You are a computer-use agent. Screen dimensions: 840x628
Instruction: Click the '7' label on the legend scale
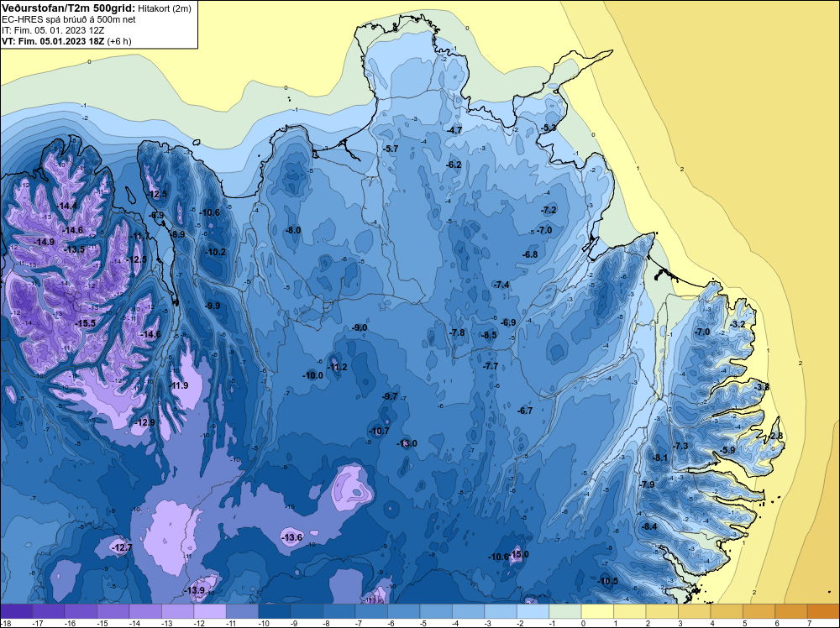808,623
